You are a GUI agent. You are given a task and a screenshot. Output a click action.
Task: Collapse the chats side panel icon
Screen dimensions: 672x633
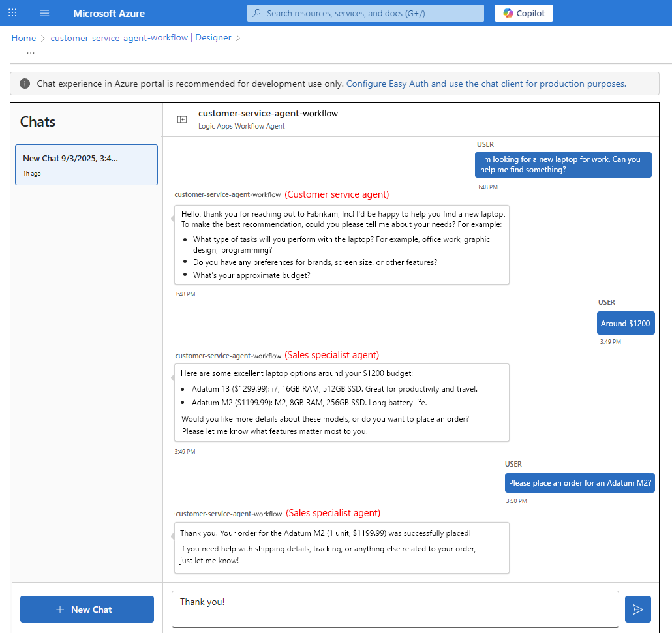point(182,119)
